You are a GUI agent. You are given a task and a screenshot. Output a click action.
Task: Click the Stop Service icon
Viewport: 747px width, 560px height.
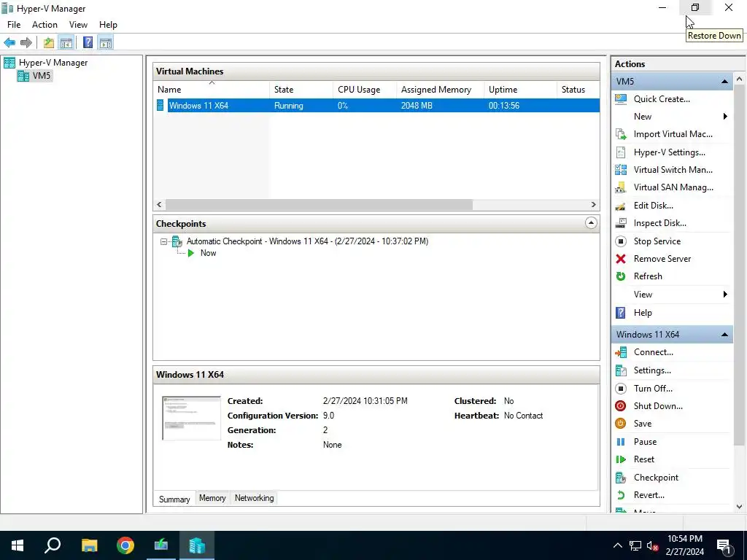pyautogui.click(x=621, y=241)
